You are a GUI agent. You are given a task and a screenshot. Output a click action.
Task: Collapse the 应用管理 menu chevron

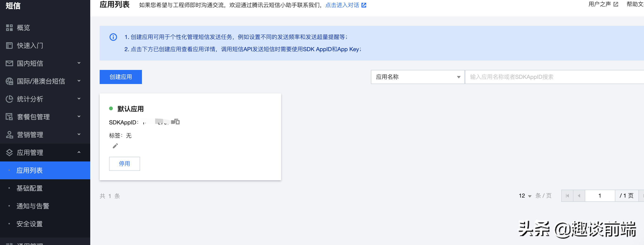[x=79, y=152]
